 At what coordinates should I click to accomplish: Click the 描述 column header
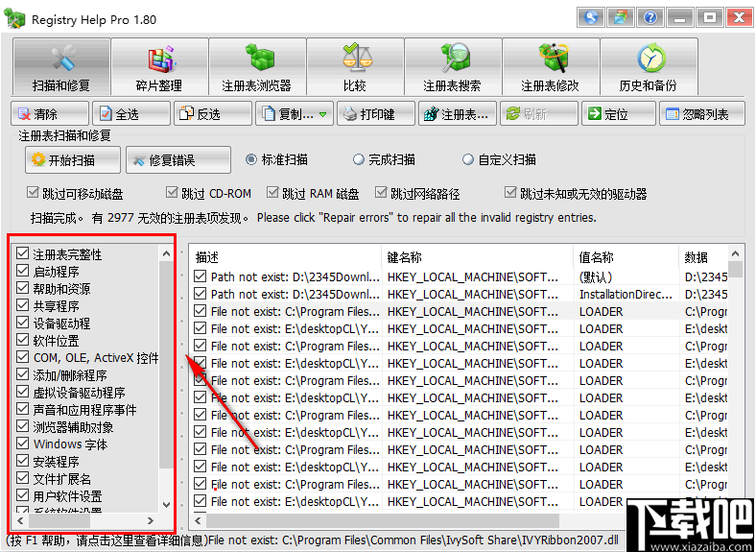(286, 257)
